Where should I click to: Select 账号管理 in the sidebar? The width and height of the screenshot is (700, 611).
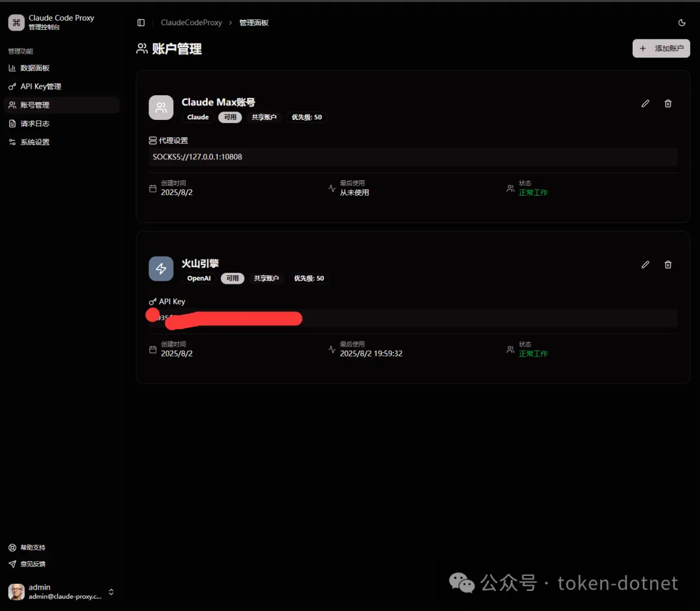point(62,105)
